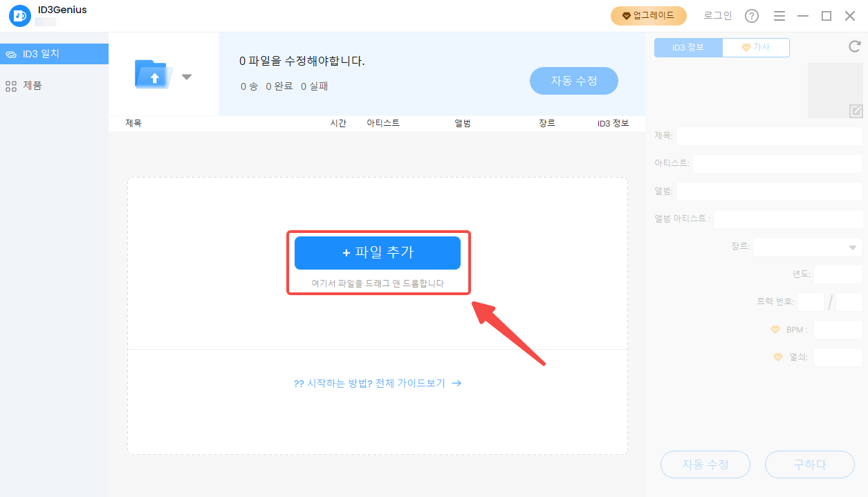Sort by the 시간 column header
868x497 pixels.
[x=338, y=123]
